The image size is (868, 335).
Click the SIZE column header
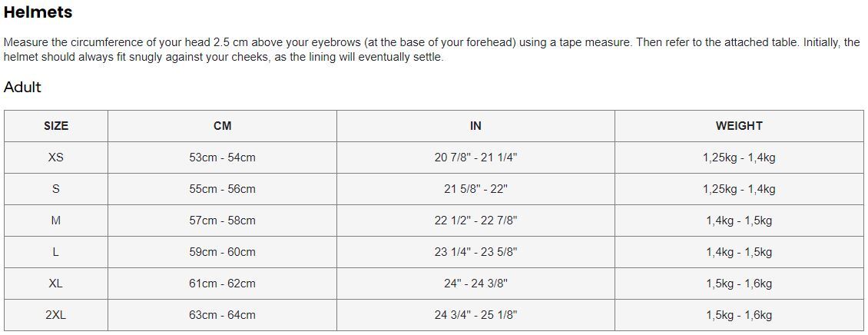click(55, 126)
